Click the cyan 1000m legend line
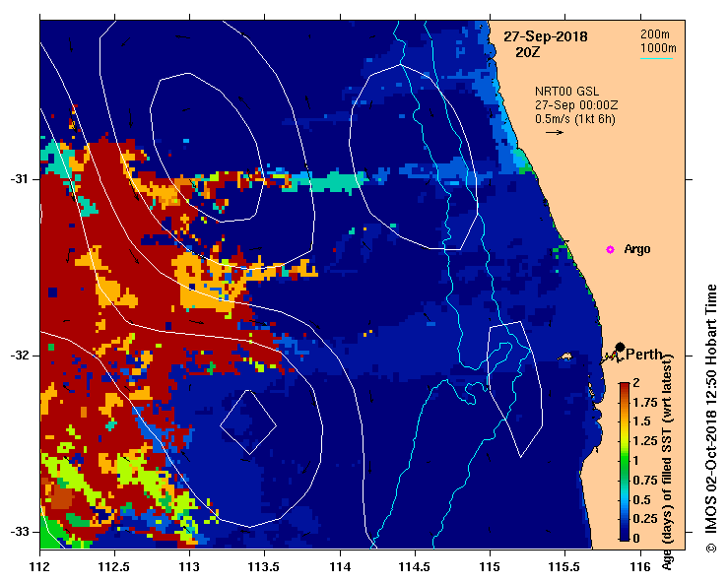Screen dimensions: 728x583 [656, 58]
